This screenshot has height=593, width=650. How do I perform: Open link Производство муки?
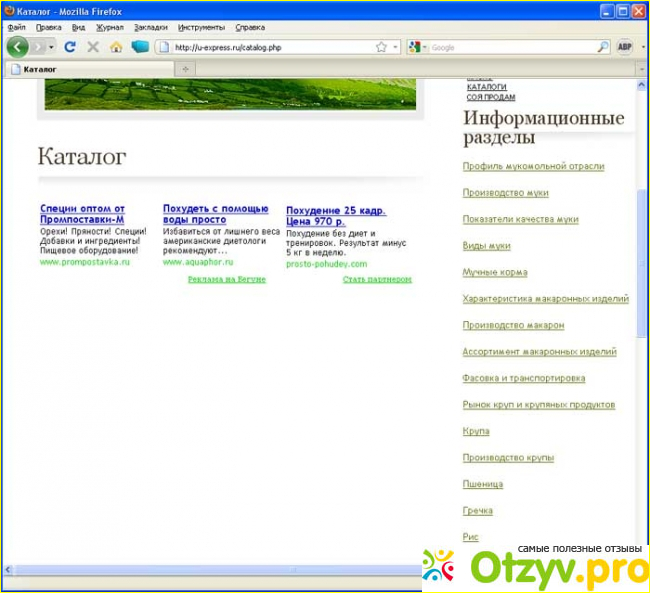(x=505, y=192)
